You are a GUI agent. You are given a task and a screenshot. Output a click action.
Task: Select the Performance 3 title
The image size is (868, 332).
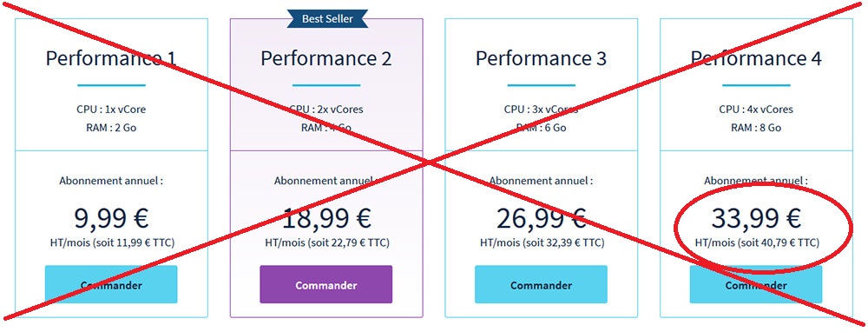click(x=541, y=58)
